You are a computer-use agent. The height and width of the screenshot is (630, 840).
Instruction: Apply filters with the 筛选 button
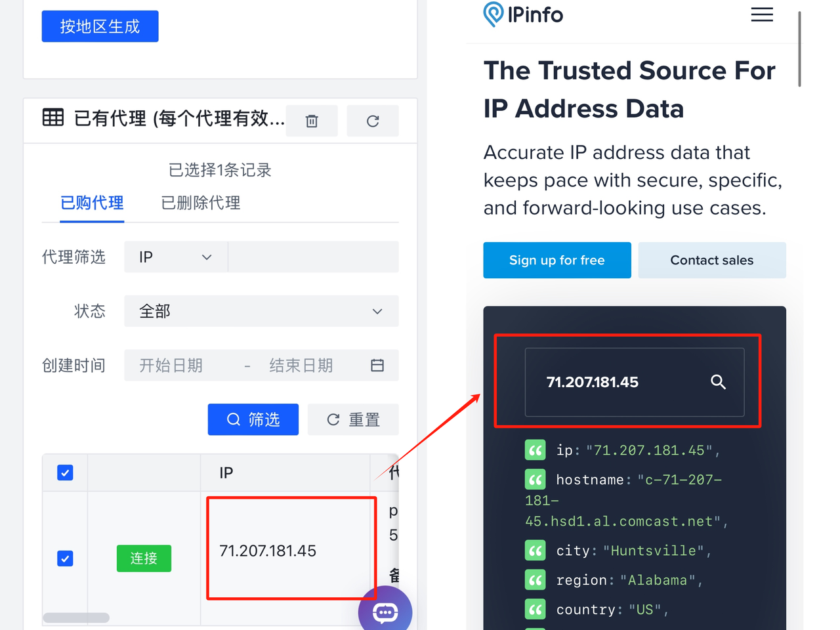pos(253,419)
